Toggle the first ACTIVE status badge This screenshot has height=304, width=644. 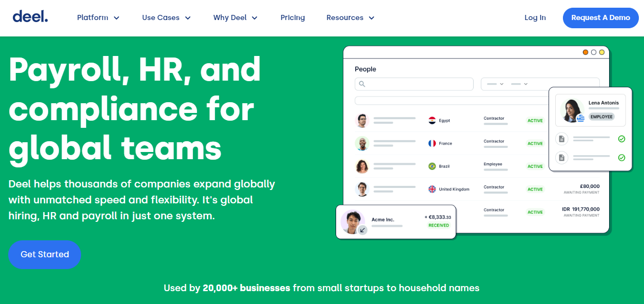pyautogui.click(x=535, y=120)
